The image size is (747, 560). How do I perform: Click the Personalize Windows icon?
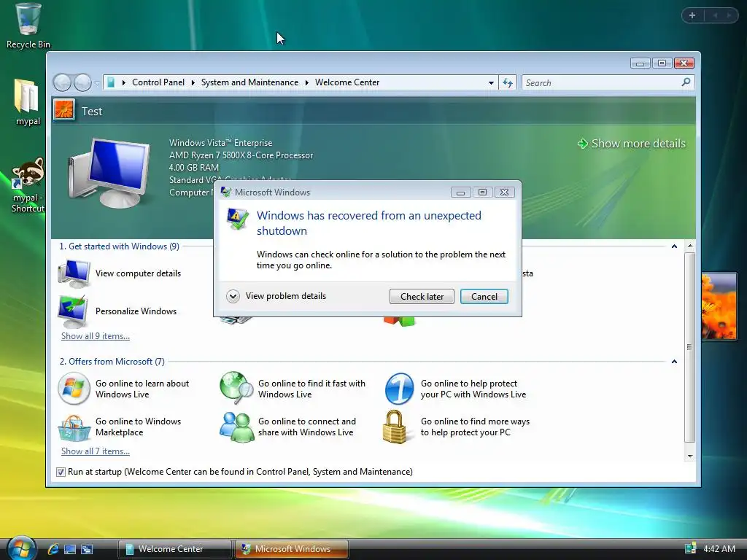pyautogui.click(x=72, y=311)
